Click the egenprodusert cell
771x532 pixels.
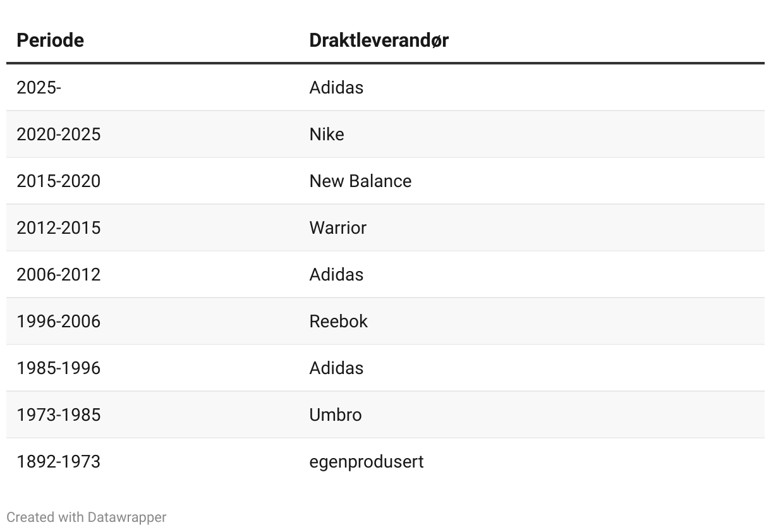point(367,461)
